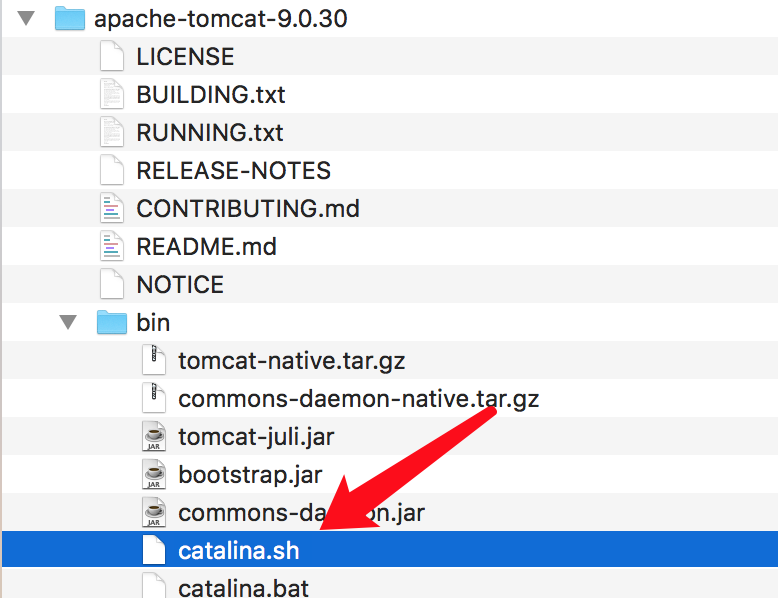Select the catalina.bat file name

pyautogui.click(x=244, y=588)
